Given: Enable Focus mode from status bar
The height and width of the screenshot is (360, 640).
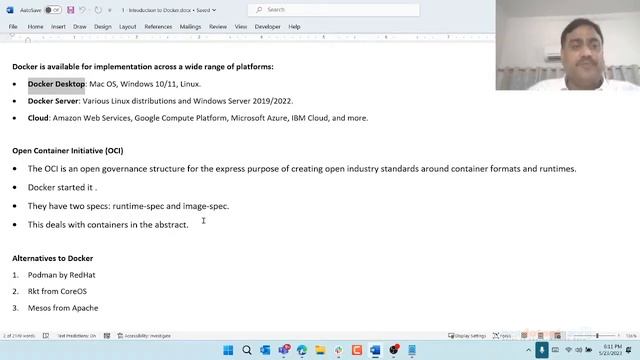Looking at the screenshot, I should point(502,336).
